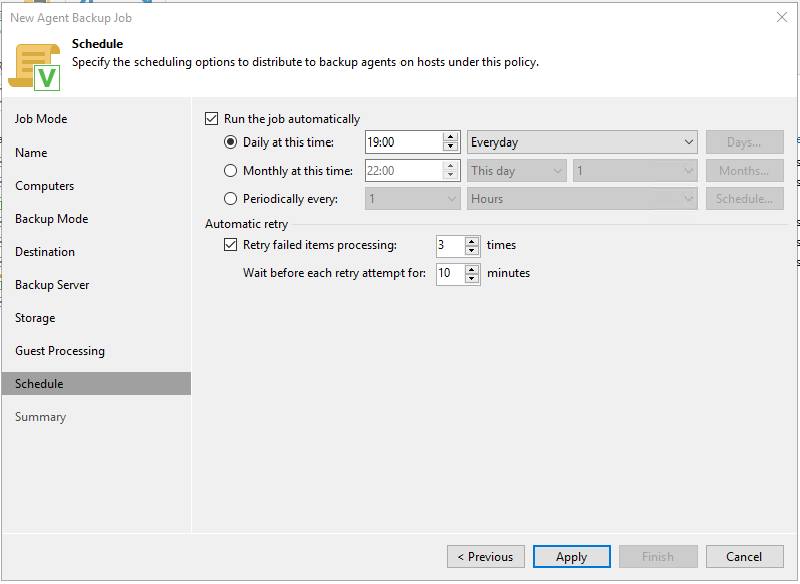Click the retry times value field
The image size is (800, 584).
(x=450, y=245)
